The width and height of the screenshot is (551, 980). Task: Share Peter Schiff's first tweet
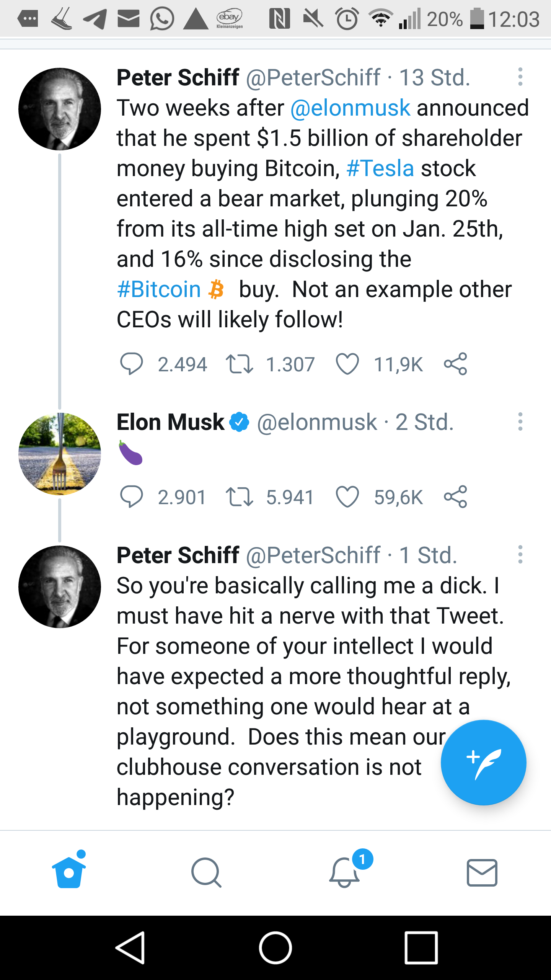click(455, 364)
